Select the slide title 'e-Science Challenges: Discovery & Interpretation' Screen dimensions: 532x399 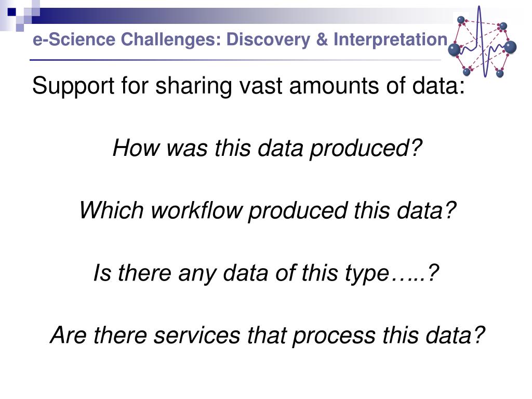(x=240, y=39)
